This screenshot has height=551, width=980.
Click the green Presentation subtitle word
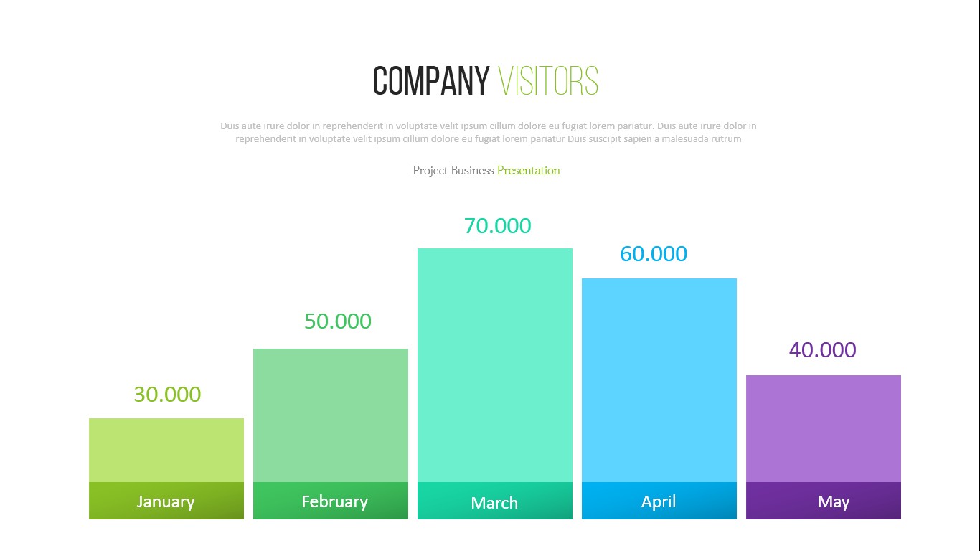[x=528, y=171]
